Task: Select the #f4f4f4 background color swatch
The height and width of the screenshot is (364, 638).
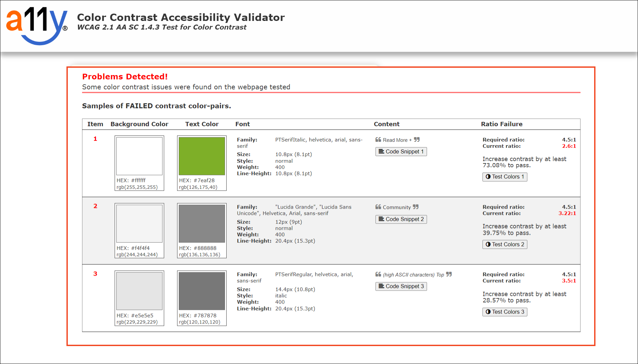Action: point(139,224)
